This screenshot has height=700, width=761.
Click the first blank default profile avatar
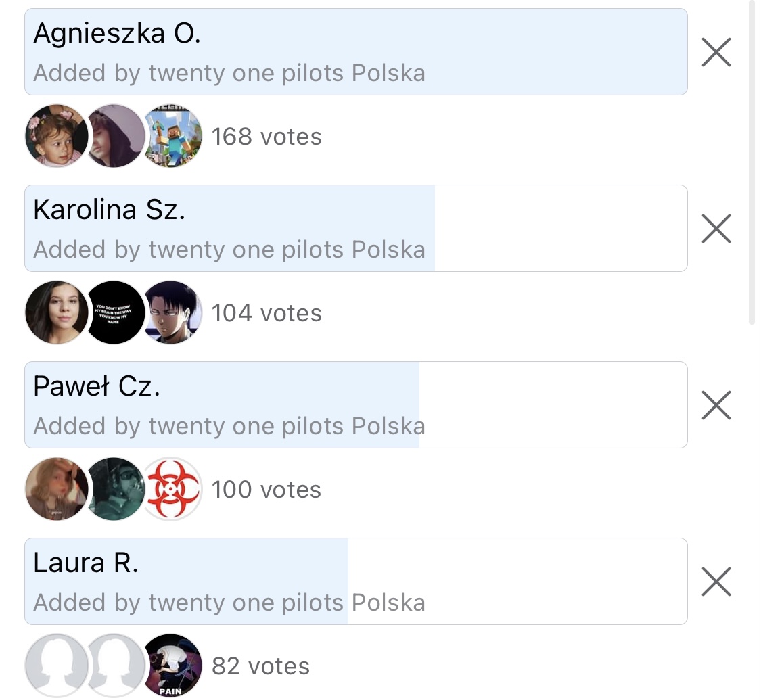[x=56, y=666]
